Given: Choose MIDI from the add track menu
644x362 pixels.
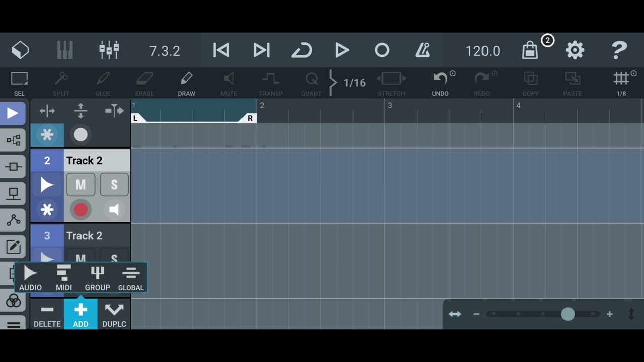Looking at the screenshot, I should [64, 278].
